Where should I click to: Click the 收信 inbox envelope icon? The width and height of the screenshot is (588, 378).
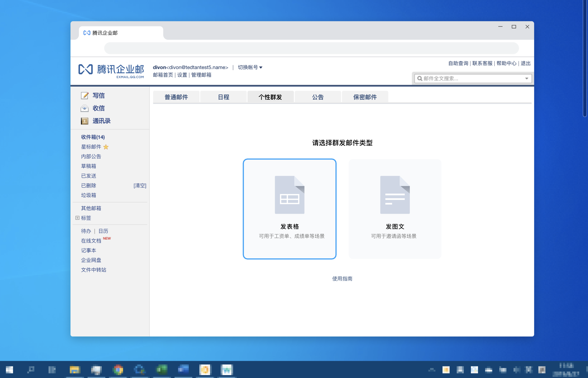[84, 108]
